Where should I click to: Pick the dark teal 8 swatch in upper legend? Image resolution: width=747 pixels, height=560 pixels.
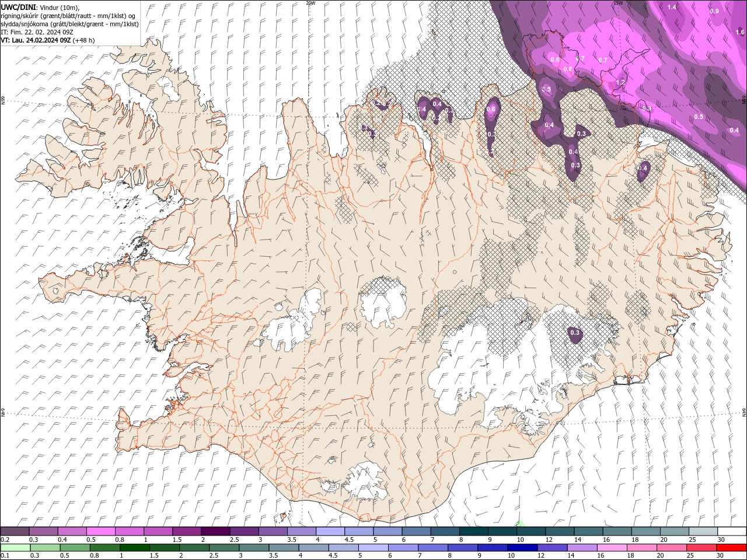473,531
